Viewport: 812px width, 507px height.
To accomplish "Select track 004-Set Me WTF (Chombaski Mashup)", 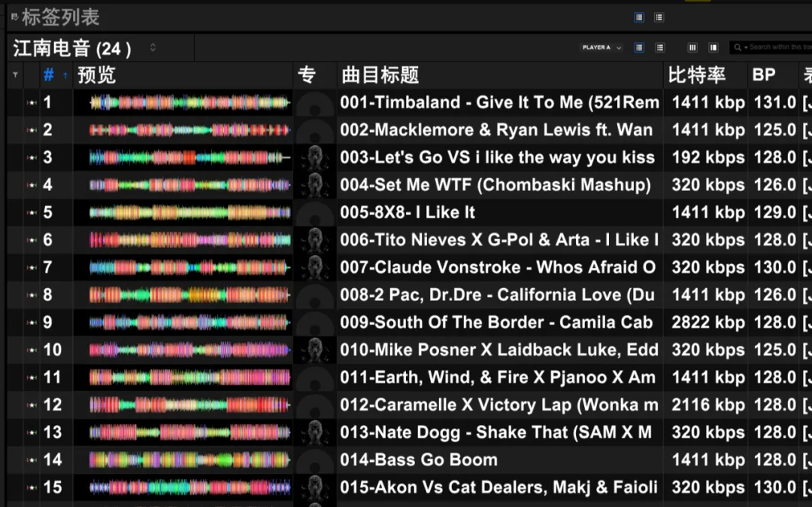I will pos(495,185).
